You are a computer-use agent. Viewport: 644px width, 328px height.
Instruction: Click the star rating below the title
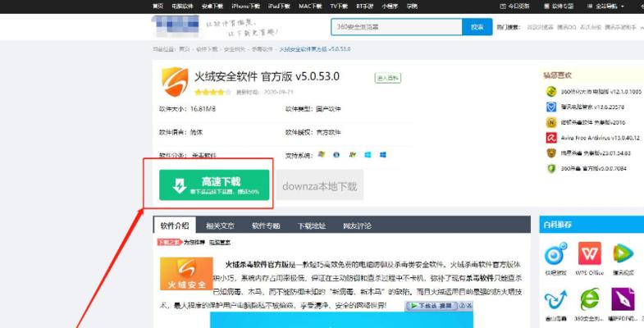[212, 92]
